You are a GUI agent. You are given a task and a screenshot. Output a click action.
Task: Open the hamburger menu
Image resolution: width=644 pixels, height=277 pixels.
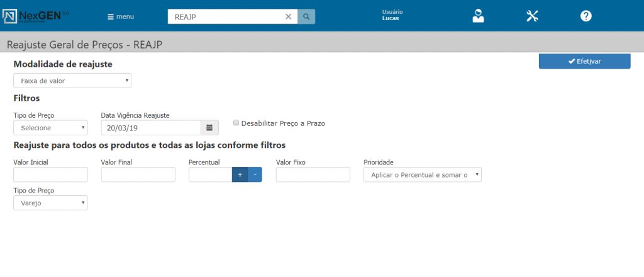point(121,16)
